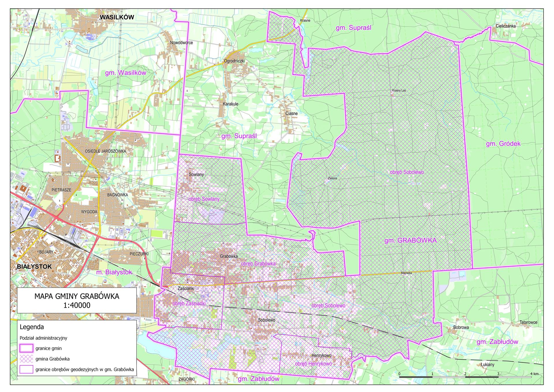Click the 'Bobrowa' village label
The width and height of the screenshot is (554, 392).
click(461, 328)
